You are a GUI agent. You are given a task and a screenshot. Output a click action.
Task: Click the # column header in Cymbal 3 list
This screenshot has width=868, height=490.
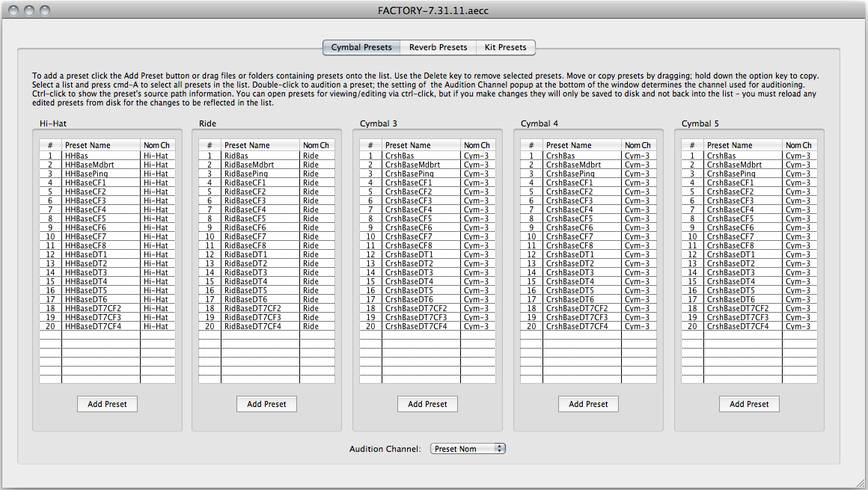370,145
